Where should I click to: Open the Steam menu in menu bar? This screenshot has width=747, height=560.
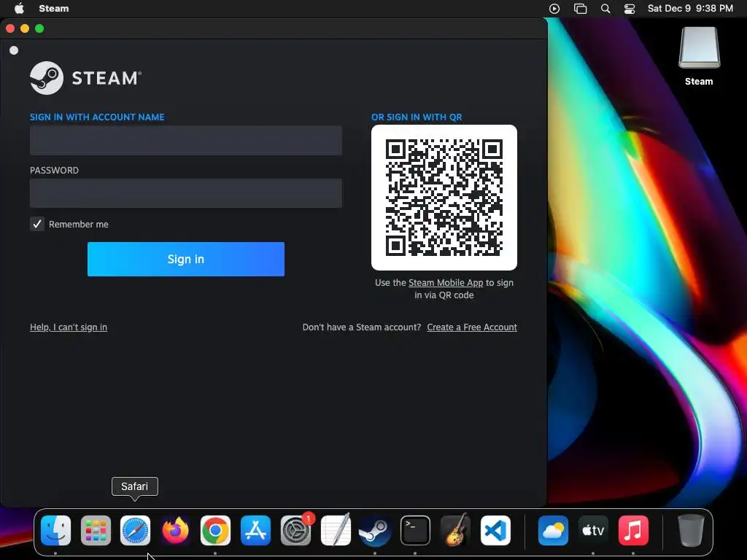pos(54,9)
